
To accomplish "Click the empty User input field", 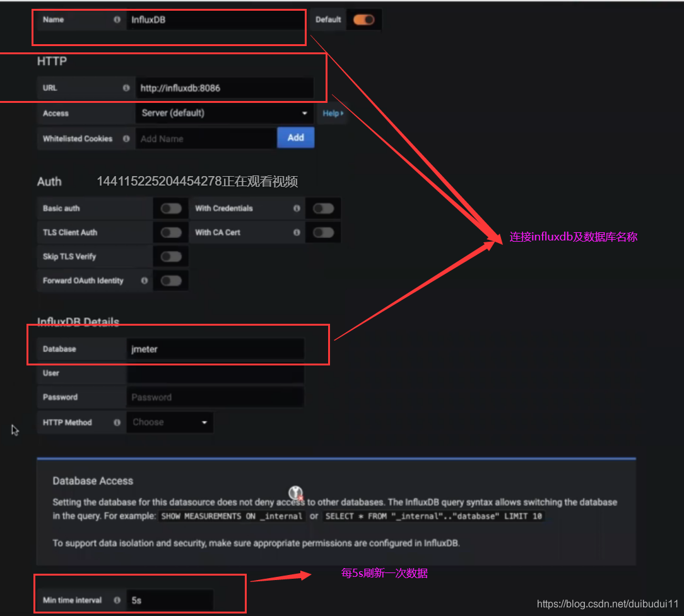I will pos(216,373).
